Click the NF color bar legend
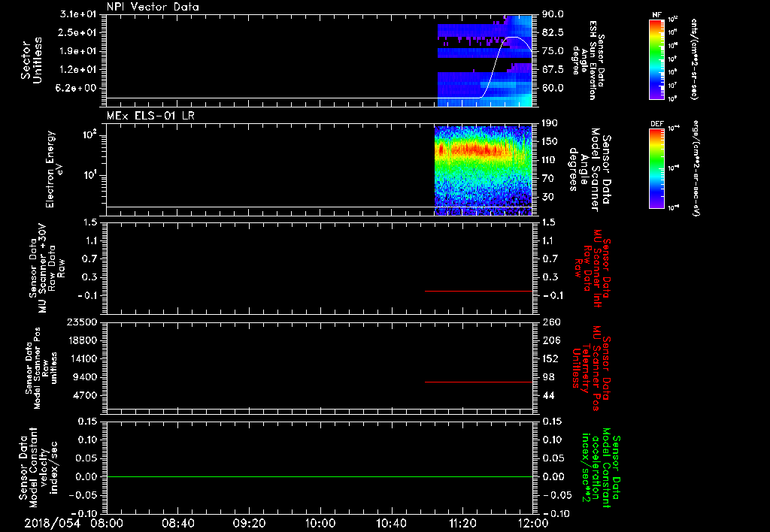The image size is (770, 532). [x=656, y=59]
